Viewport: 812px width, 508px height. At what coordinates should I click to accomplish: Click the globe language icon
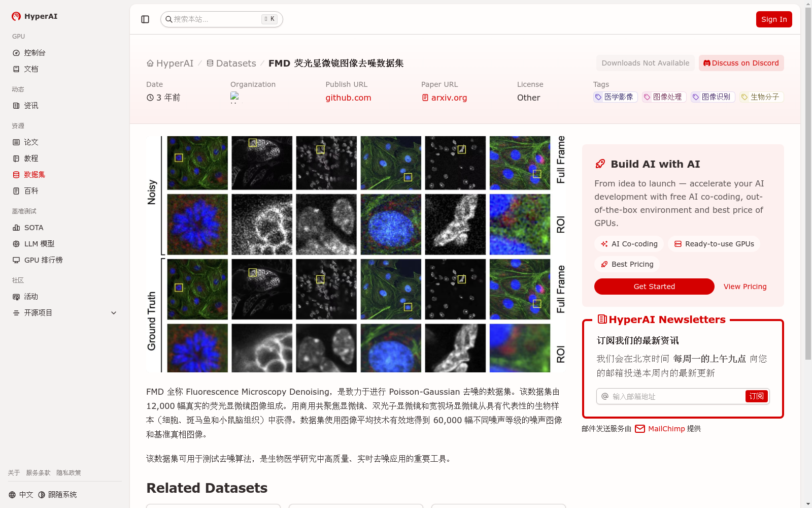click(x=12, y=495)
